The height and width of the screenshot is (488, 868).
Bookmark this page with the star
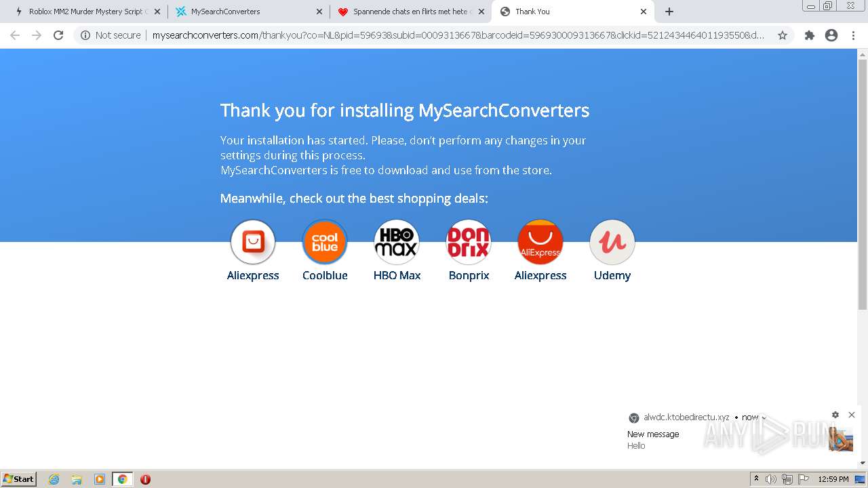coord(783,35)
